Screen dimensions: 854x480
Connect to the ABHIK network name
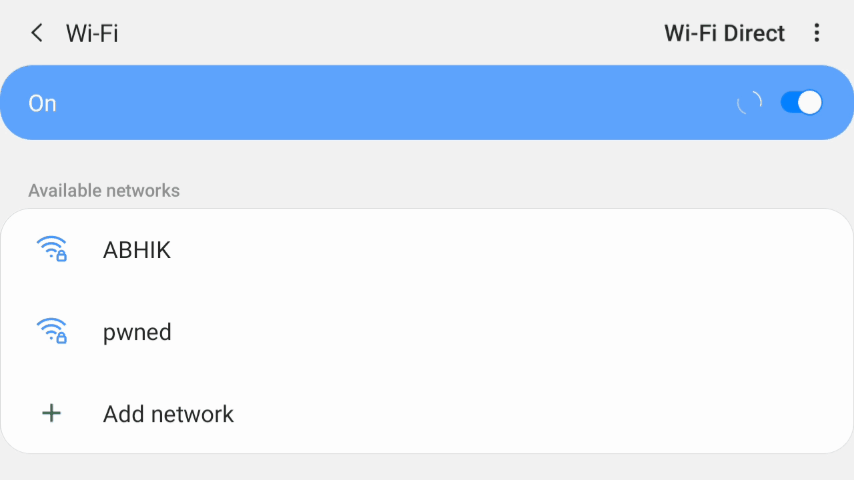point(137,250)
